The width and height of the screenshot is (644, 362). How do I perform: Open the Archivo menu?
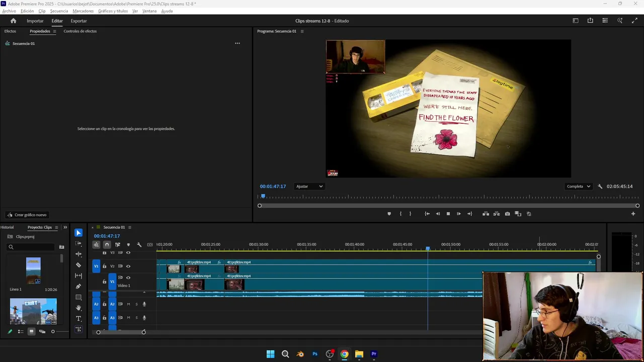click(x=9, y=11)
